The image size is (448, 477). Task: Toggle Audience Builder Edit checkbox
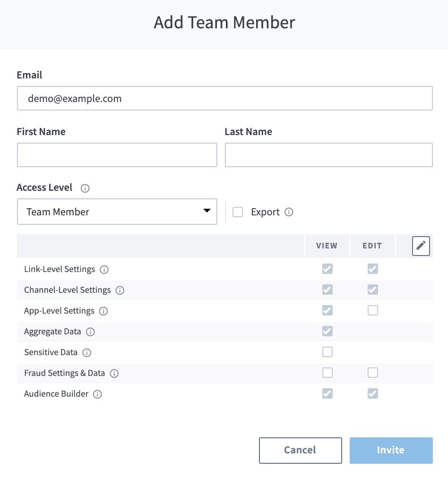coord(373,394)
